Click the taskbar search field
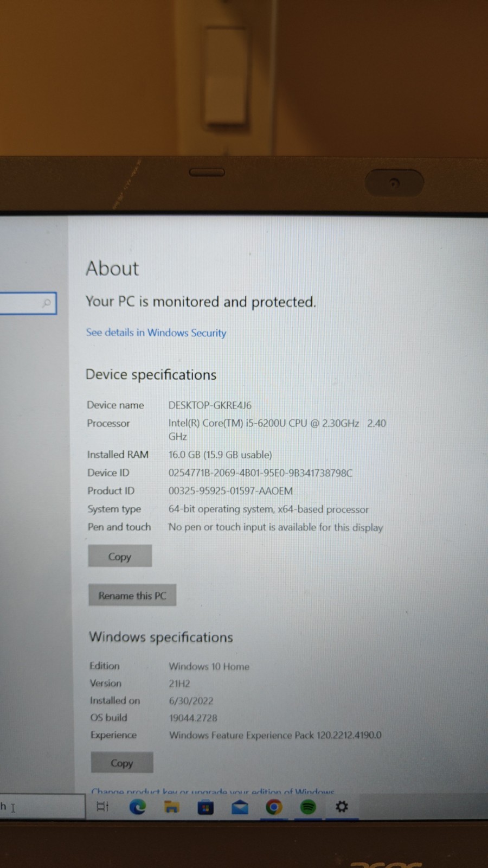Screen dimensions: 488x868 click(x=42, y=807)
